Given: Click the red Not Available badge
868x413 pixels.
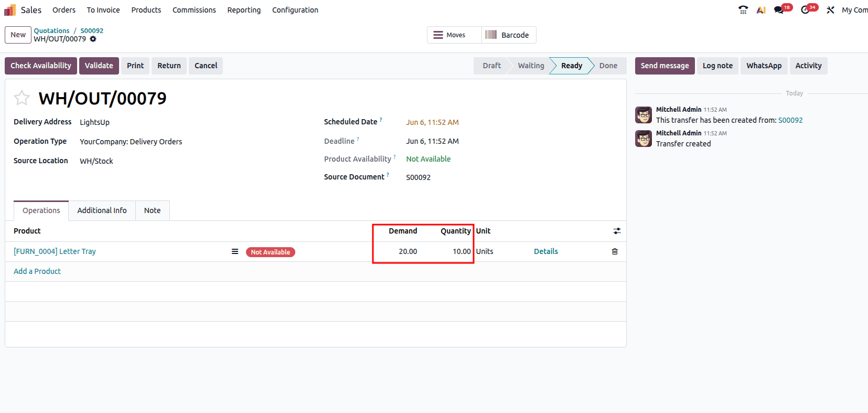Looking at the screenshot, I should 271,252.
